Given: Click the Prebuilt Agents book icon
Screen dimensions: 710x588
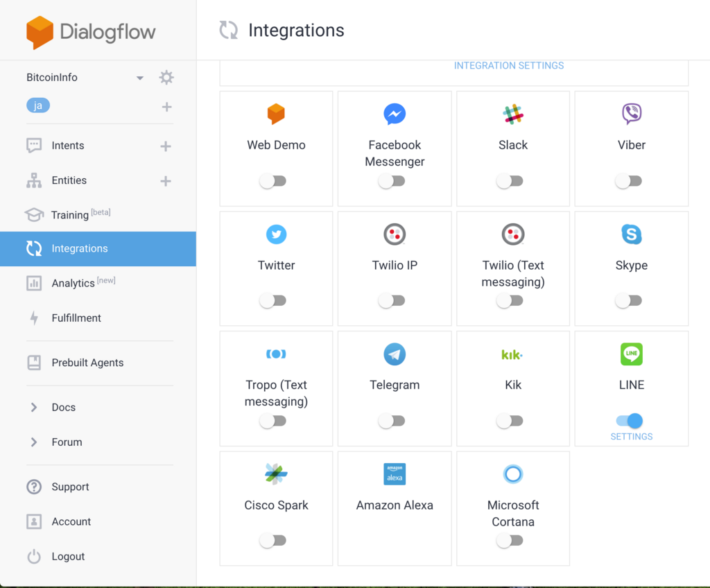Looking at the screenshot, I should pyautogui.click(x=34, y=363).
